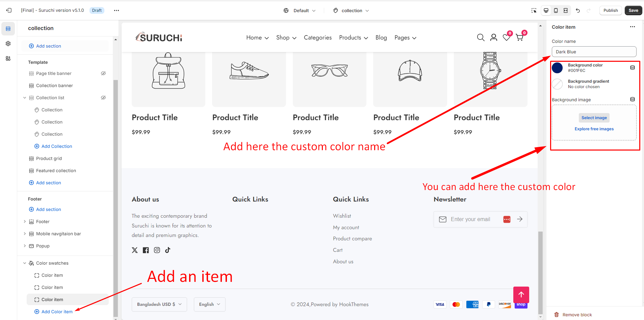Click the storefront search magnifier icon
Image resolution: width=644 pixels, height=320 pixels.
481,37
